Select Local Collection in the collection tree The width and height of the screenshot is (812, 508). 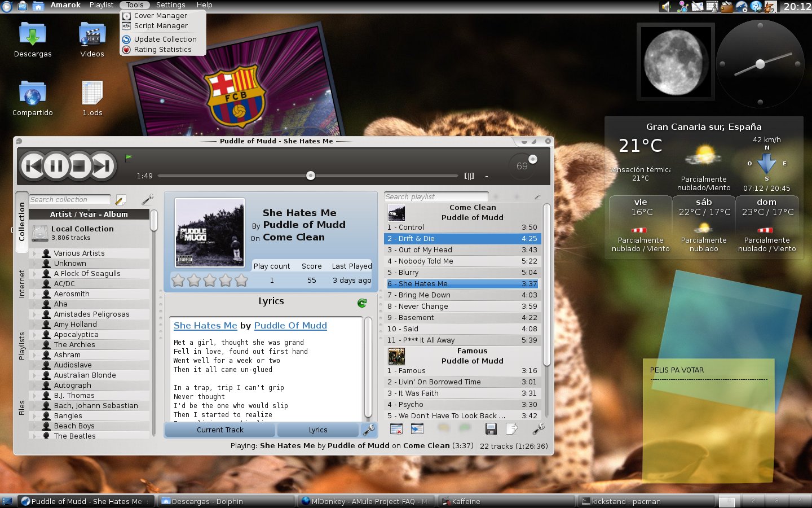click(89, 233)
